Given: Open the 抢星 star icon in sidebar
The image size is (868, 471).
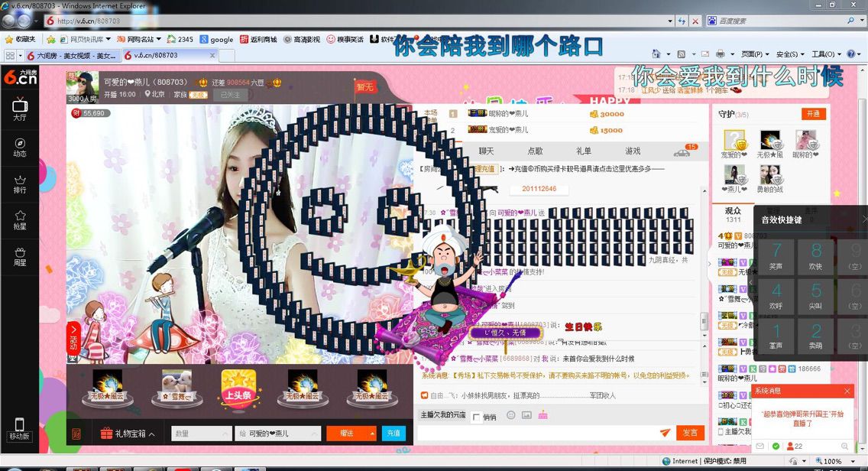Looking at the screenshot, I should (19, 220).
